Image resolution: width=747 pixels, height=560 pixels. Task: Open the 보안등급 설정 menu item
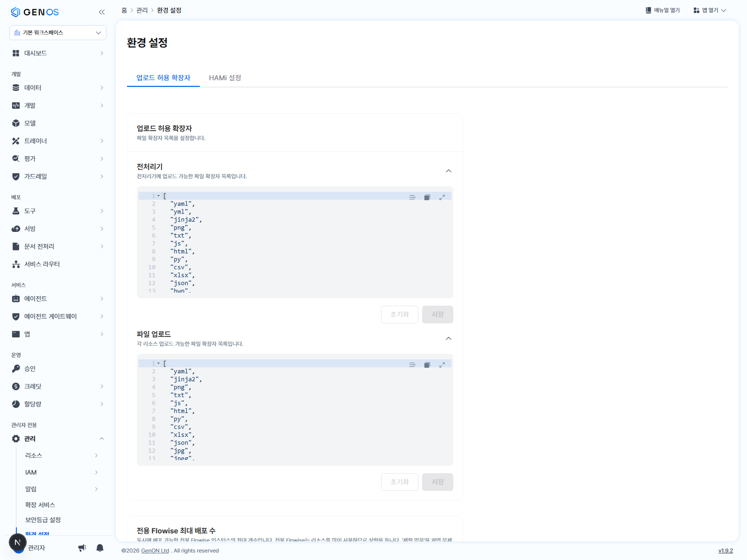(x=43, y=520)
